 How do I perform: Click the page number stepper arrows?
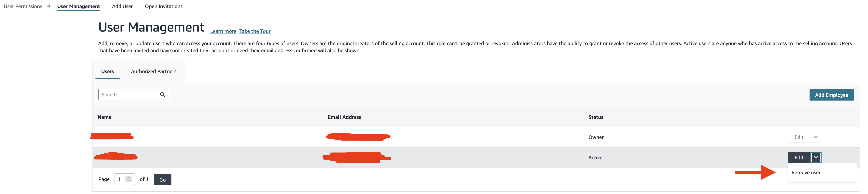(x=128, y=179)
